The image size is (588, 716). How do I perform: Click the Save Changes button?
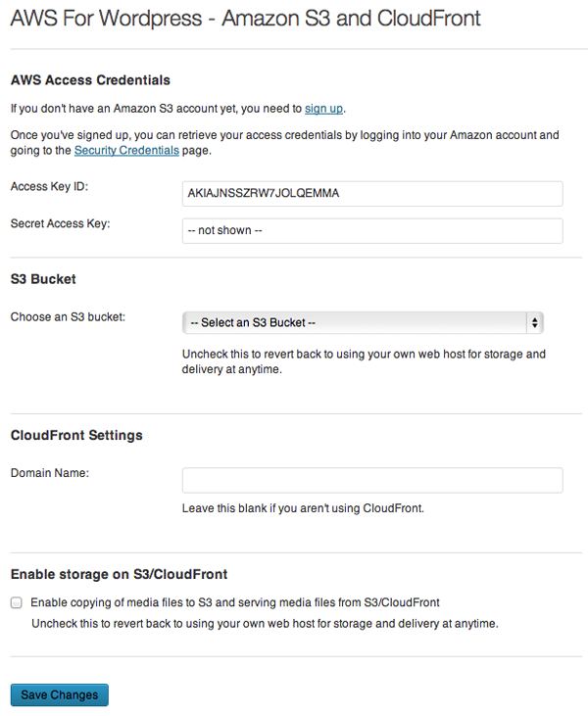point(60,694)
